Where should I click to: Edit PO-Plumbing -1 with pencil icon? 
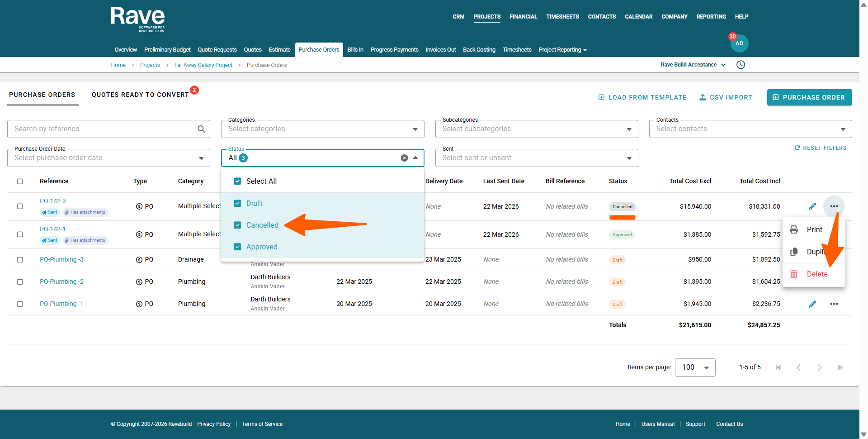[x=812, y=304]
